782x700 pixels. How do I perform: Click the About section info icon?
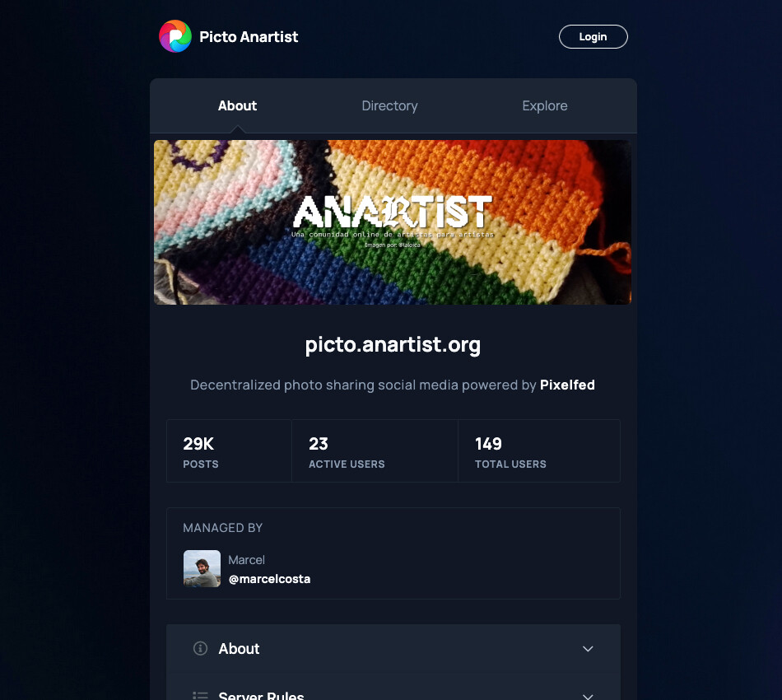pyautogui.click(x=200, y=648)
